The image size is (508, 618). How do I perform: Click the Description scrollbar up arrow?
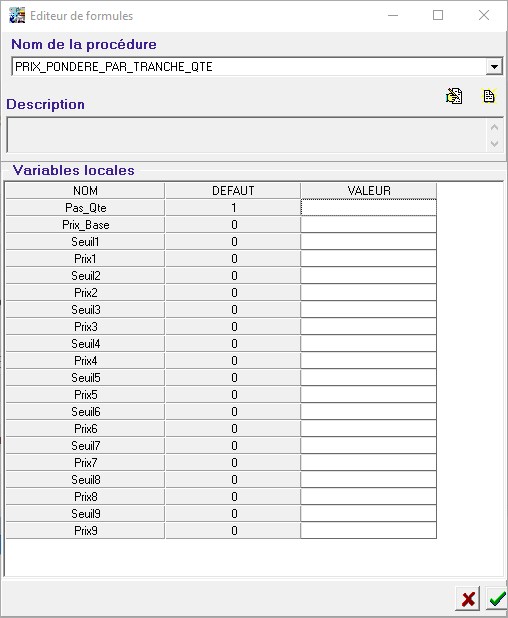coord(495,127)
